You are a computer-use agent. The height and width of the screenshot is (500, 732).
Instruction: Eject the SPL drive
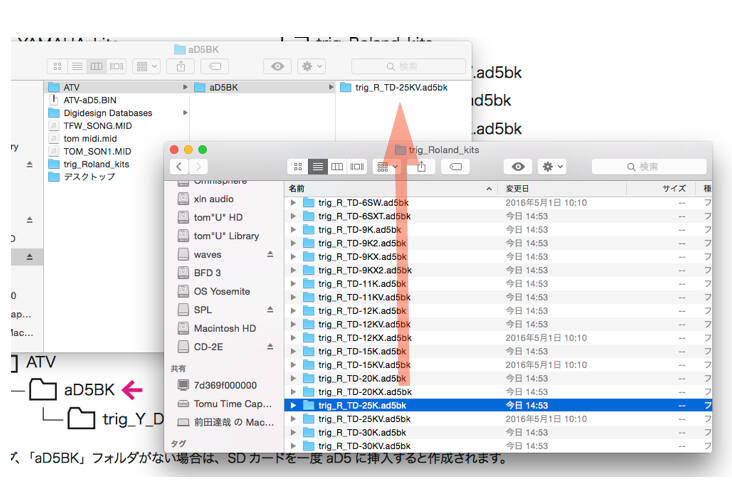[270, 310]
